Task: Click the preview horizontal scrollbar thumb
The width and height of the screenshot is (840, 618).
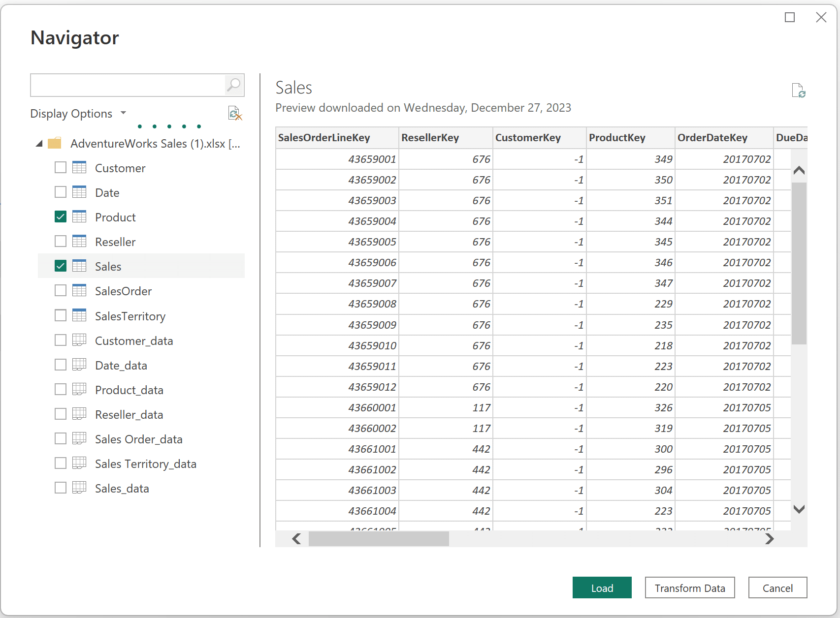Action: point(379,539)
